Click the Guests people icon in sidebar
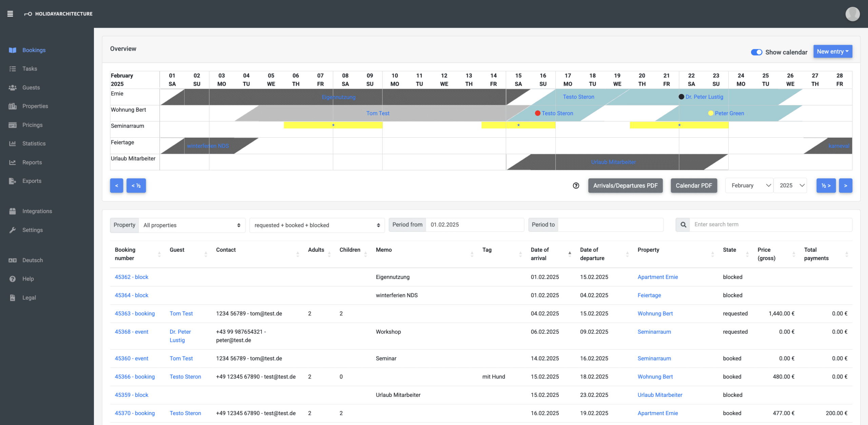 (13, 88)
